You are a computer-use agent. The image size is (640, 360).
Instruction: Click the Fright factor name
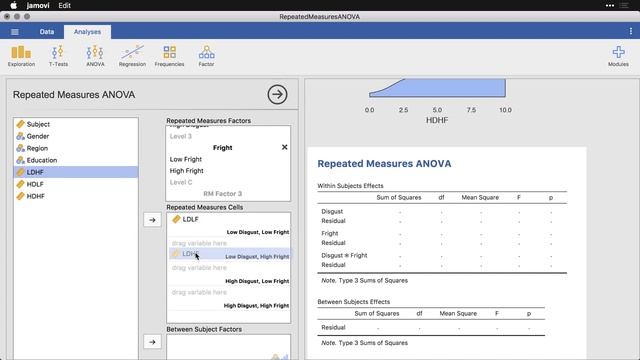222,148
